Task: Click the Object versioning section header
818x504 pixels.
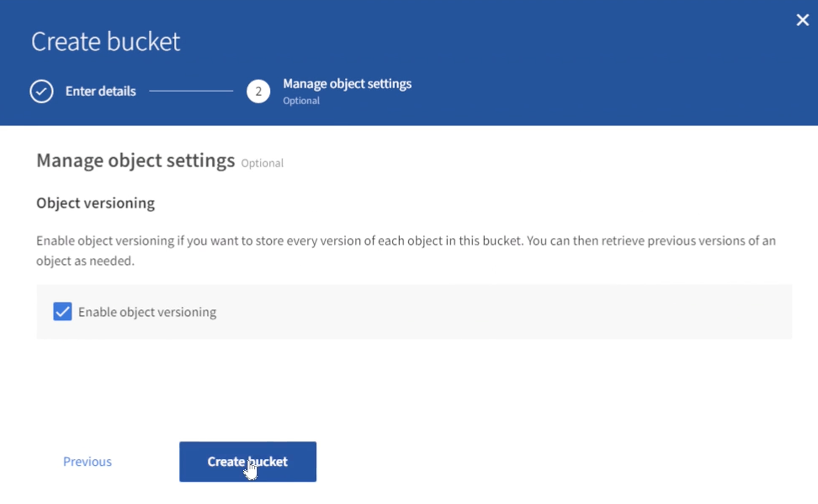Action: click(95, 203)
